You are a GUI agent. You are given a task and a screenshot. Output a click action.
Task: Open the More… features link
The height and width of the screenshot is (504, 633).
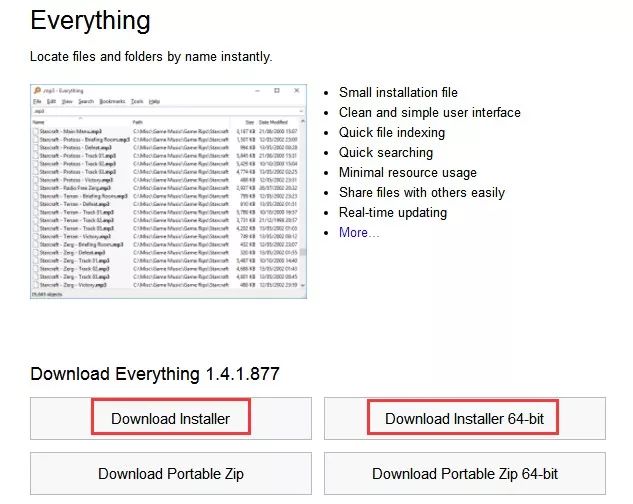coord(359,233)
